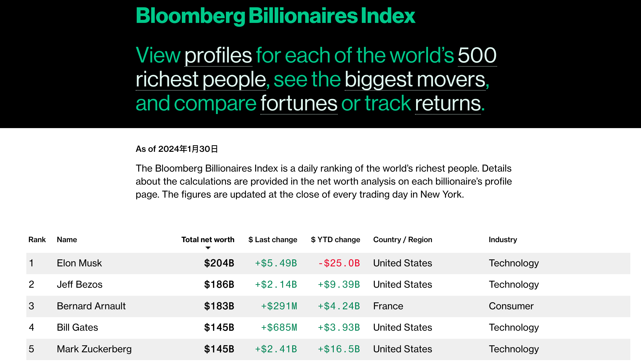Click the sort arrow under Total net worth
The height and width of the screenshot is (364, 641).
[x=208, y=248]
